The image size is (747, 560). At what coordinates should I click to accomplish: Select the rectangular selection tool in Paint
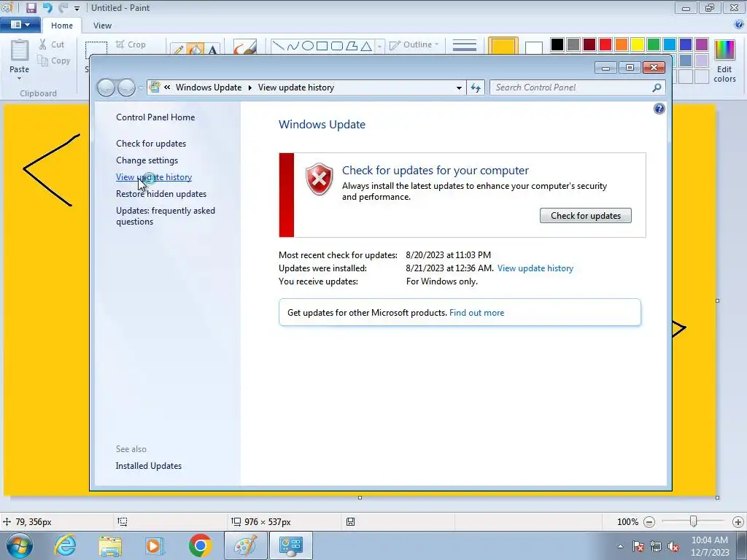96,49
